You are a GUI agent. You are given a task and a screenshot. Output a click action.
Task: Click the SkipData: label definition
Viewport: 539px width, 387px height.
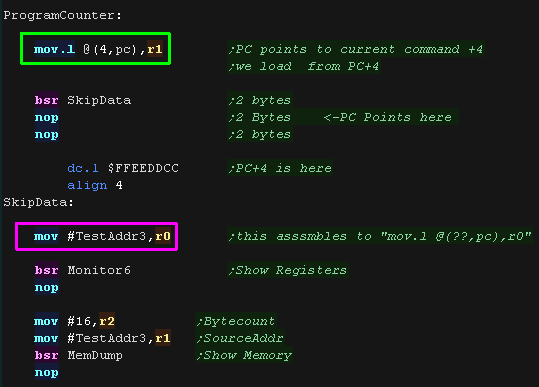[38, 202]
